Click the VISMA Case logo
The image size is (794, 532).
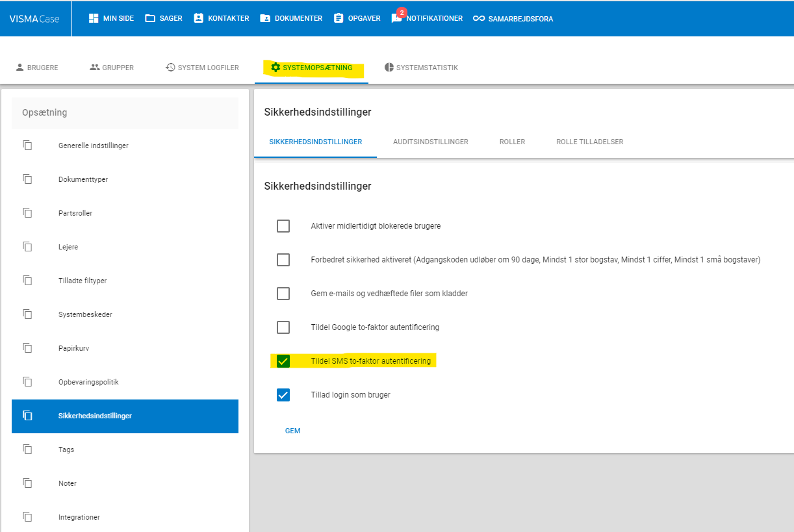[34, 19]
